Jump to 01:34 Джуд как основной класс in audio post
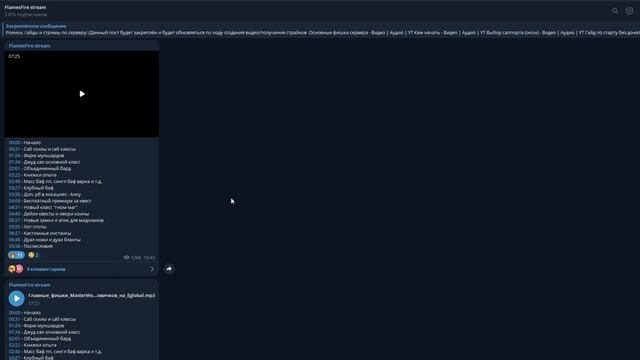Image resolution: width=640 pixels, height=360 pixels. 14,332
